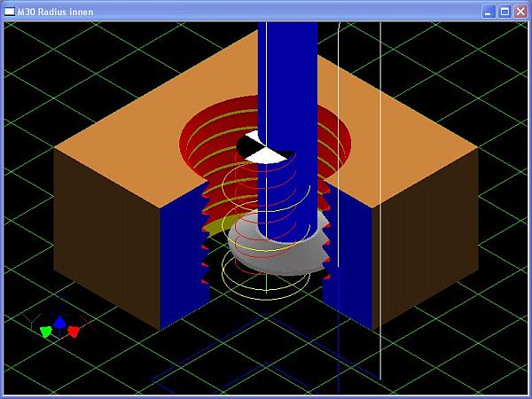This screenshot has width=532, height=399.
Task: Click the green axis arrow in the triad
Action: pos(45,332)
